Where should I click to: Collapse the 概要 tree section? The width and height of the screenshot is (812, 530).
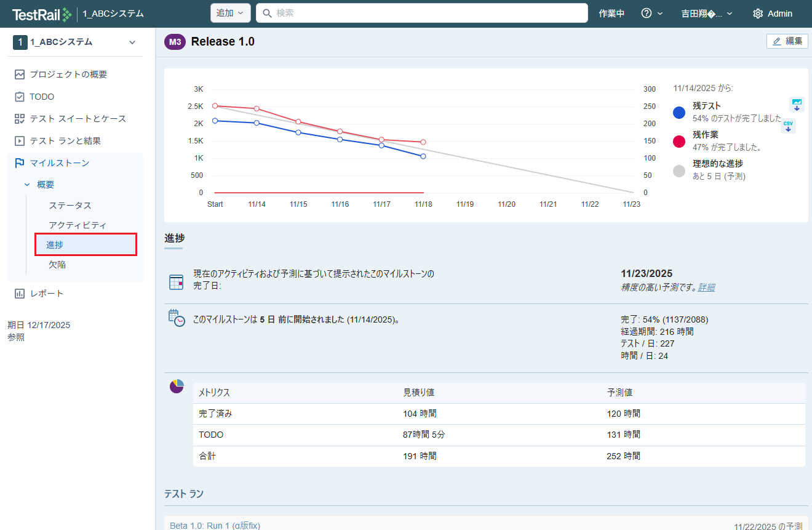click(26, 185)
